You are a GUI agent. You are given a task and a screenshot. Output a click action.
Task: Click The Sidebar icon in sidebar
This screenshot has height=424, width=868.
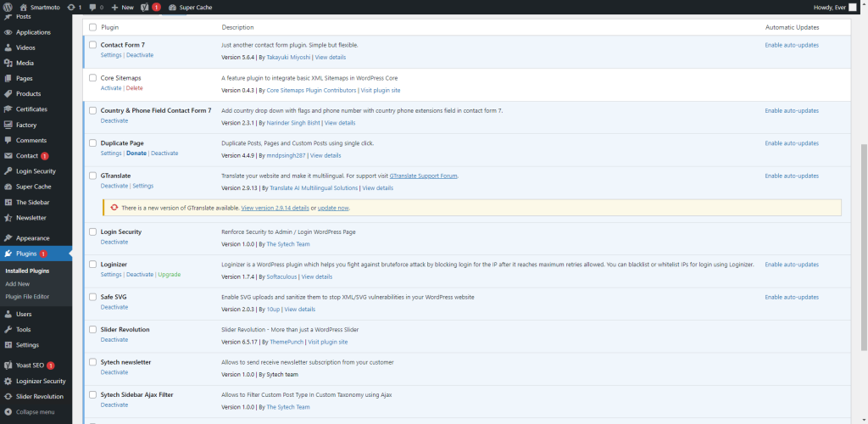tap(8, 203)
